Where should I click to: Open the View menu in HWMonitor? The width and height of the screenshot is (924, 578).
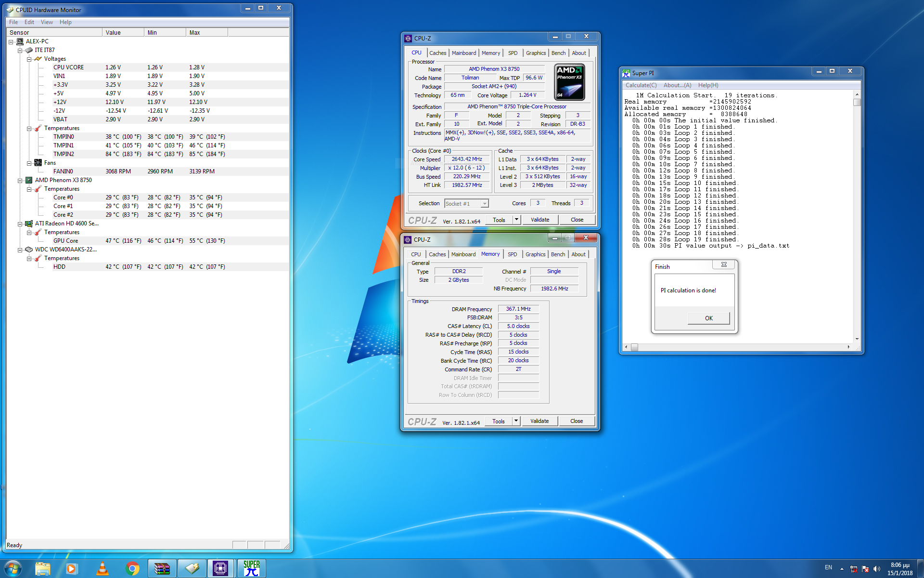click(x=47, y=22)
